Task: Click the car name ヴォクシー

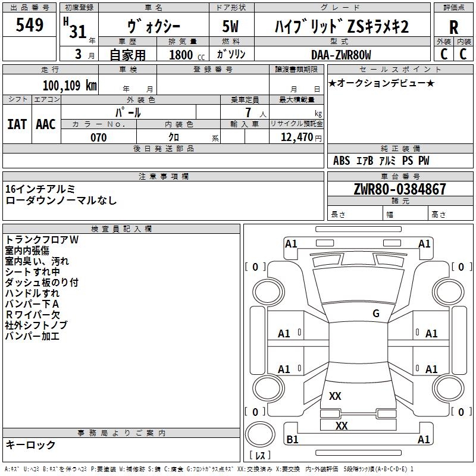Action: point(154,27)
